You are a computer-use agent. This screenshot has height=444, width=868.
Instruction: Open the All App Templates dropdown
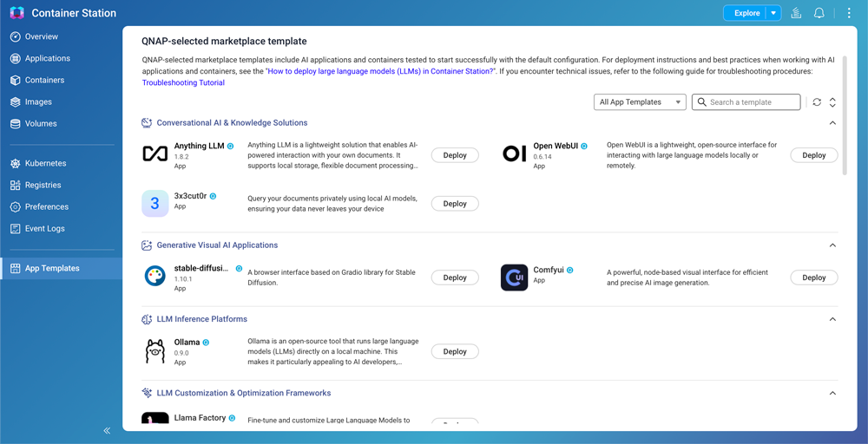pos(640,102)
